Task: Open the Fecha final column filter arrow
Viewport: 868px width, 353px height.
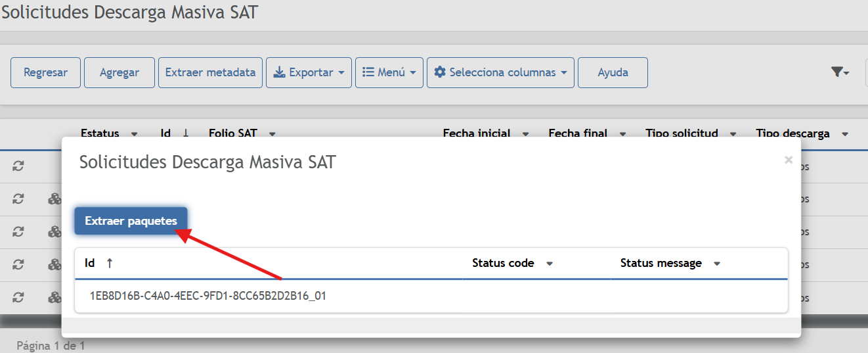Action: pyautogui.click(x=622, y=133)
